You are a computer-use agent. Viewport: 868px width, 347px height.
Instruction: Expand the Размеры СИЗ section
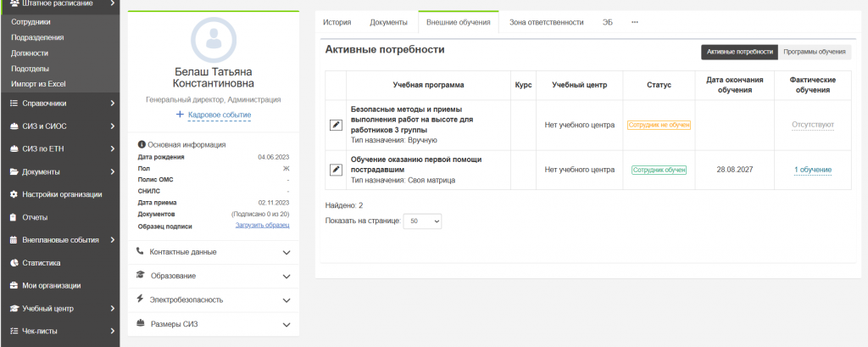(213, 324)
